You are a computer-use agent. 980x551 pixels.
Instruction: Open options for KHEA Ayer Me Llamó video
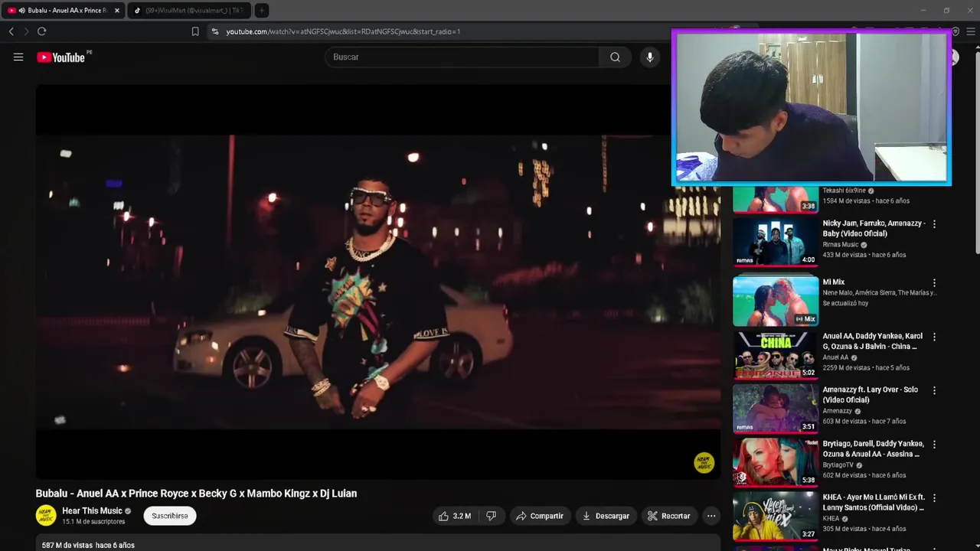click(934, 498)
